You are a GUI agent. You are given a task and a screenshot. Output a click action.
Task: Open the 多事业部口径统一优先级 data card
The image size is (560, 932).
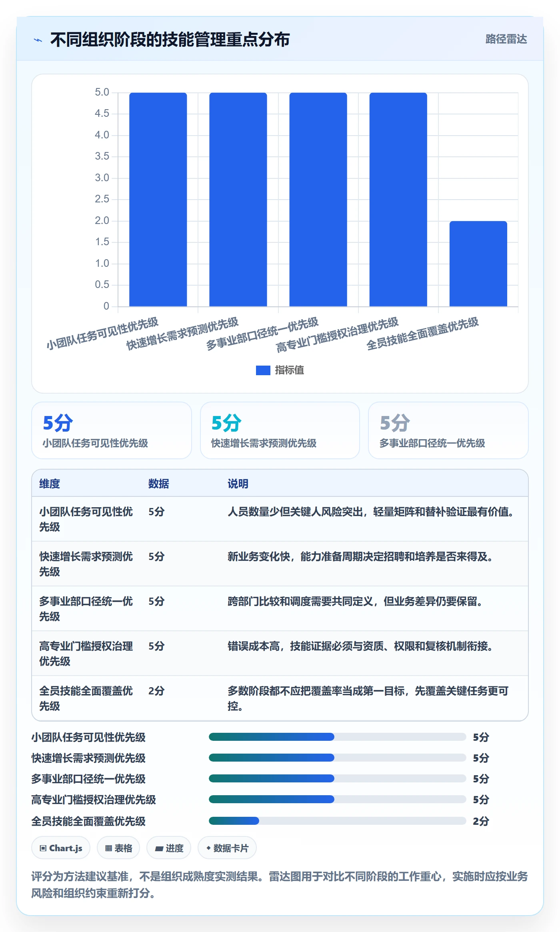point(448,430)
